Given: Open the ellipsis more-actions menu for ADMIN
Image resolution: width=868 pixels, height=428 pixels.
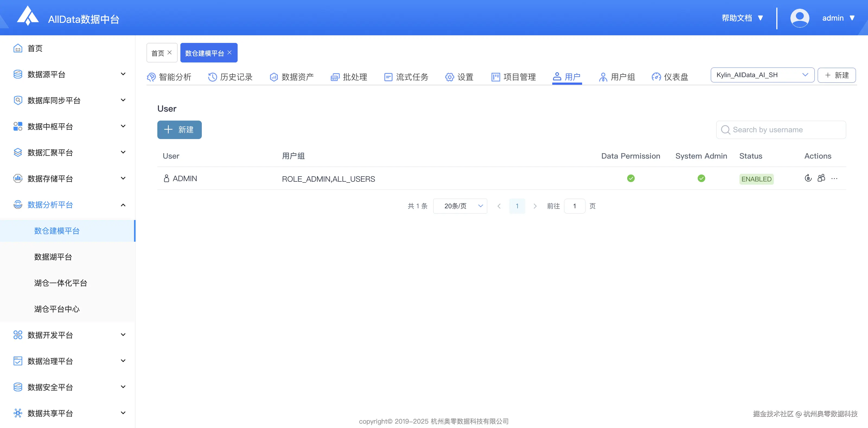Looking at the screenshot, I should tap(835, 179).
